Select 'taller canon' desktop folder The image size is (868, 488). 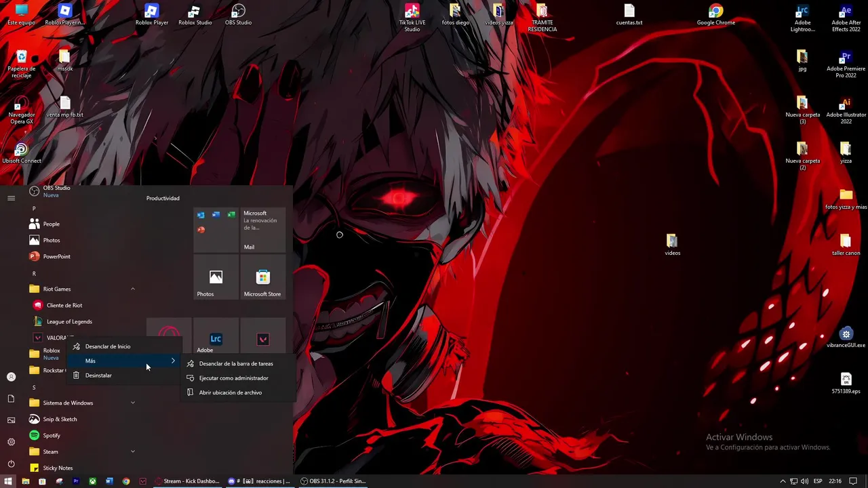(846, 245)
